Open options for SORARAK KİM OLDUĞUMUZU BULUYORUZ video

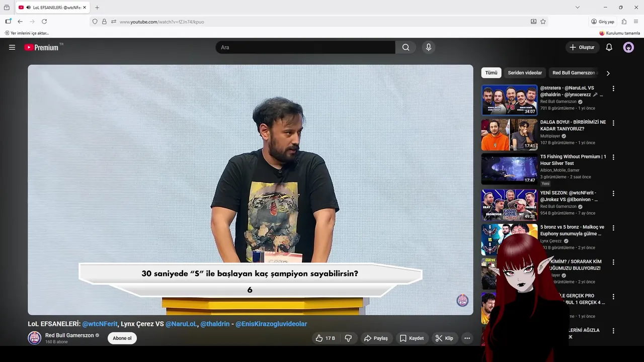[x=613, y=262]
